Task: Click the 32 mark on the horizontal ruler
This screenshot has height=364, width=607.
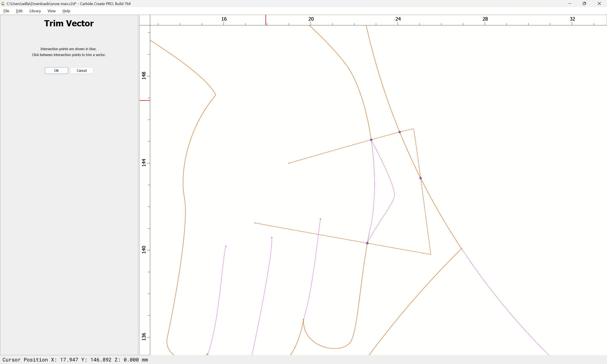Action: pyautogui.click(x=572, y=19)
